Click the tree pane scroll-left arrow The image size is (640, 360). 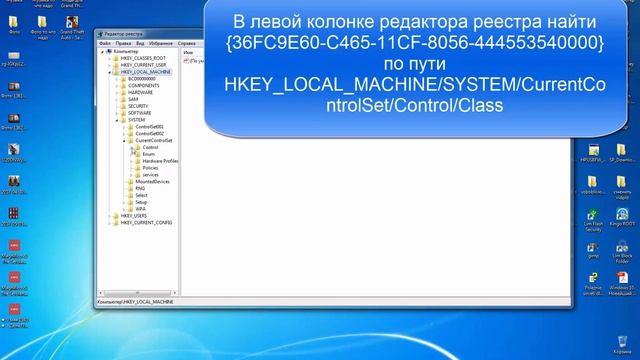(x=101, y=293)
